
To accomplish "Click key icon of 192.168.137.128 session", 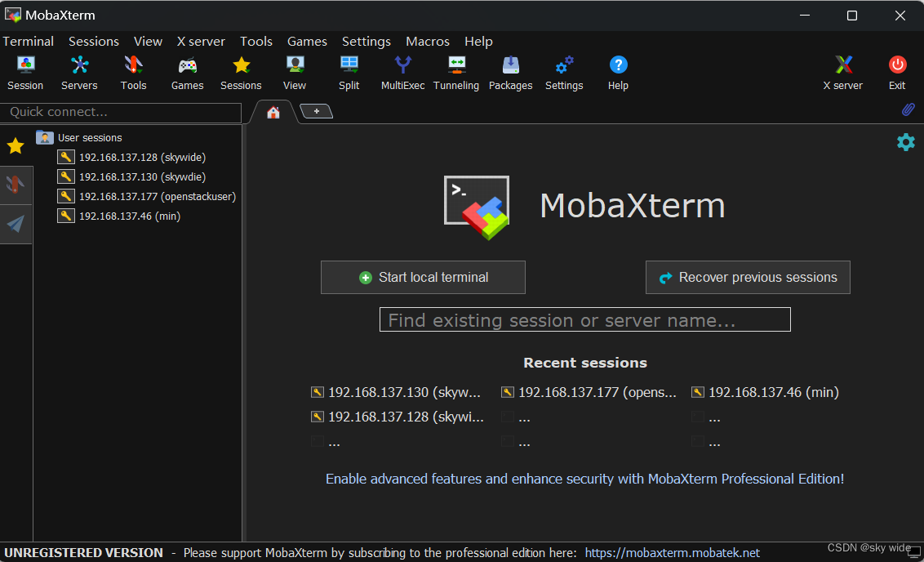I will pos(66,157).
